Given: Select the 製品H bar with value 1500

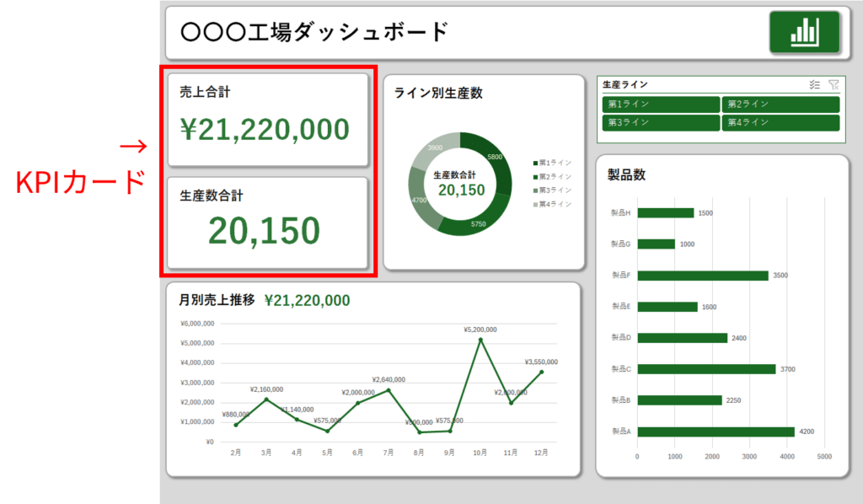Looking at the screenshot, I should click(666, 213).
